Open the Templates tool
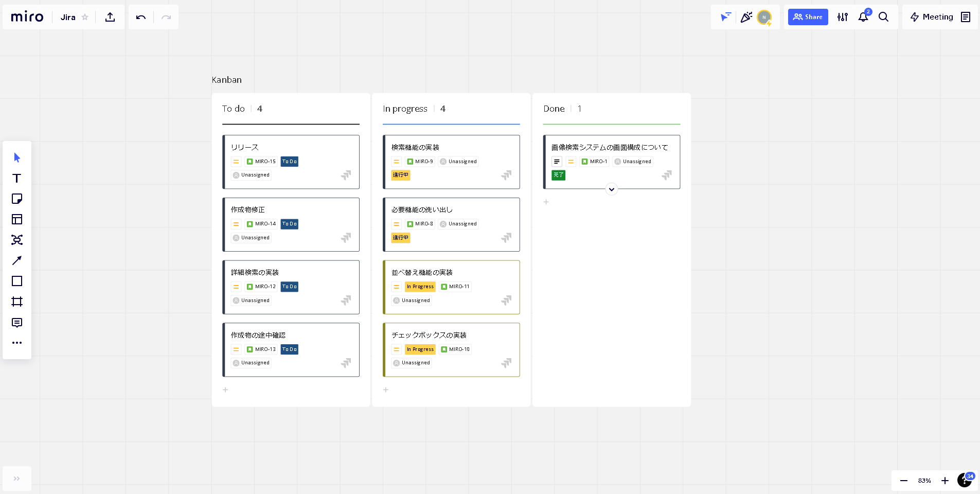Screen dimensions: 980x494 17,219
